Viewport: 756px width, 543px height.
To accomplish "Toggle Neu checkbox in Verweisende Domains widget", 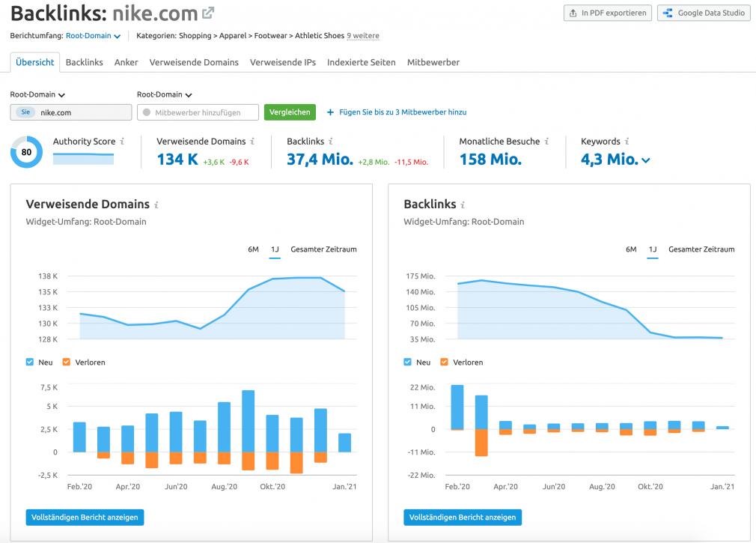I will pyautogui.click(x=30, y=362).
